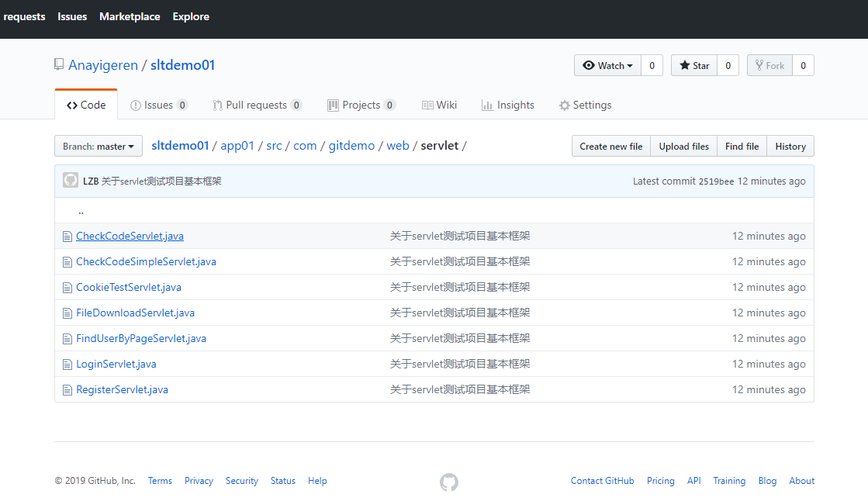868x501 pixels.
Task: Open the sltdemo01 repository title link
Action: click(x=183, y=65)
